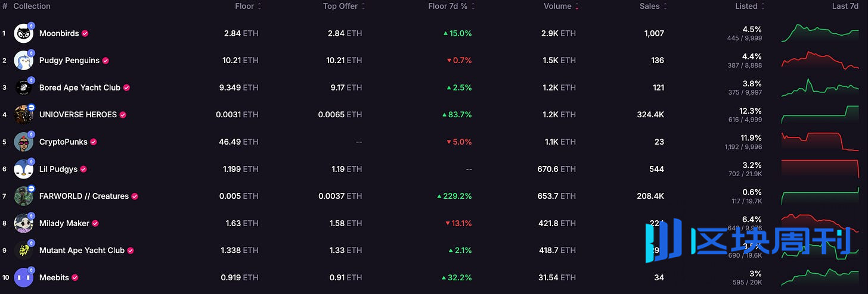
Task: Open the FARWORLD // Creatures collection link
Action: (83, 196)
